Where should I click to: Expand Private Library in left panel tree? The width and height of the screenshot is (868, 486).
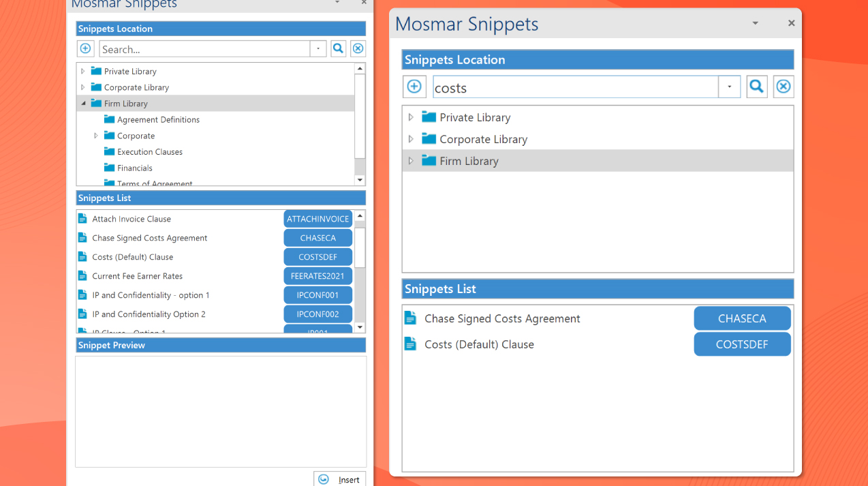pyautogui.click(x=83, y=71)
